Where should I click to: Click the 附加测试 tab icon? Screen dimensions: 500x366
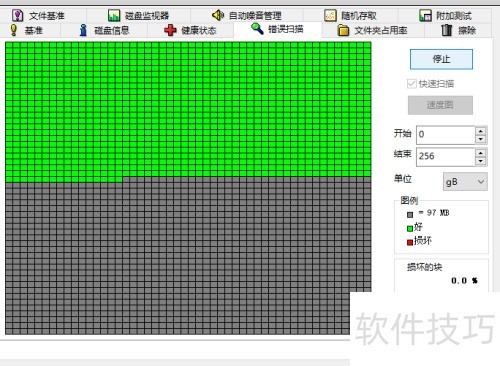425,15
